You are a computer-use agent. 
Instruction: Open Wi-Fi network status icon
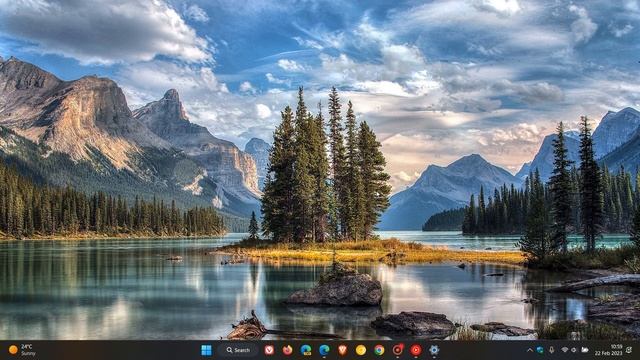[565, 350]
